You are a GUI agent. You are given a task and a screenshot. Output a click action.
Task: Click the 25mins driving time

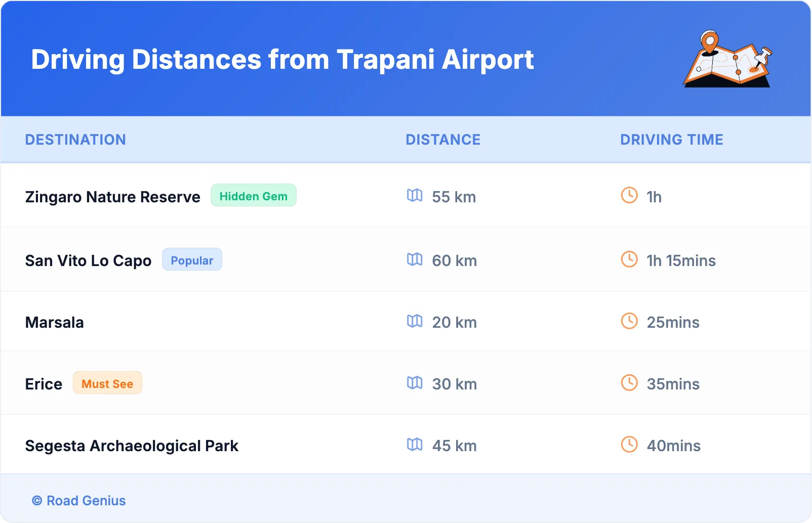673,322
